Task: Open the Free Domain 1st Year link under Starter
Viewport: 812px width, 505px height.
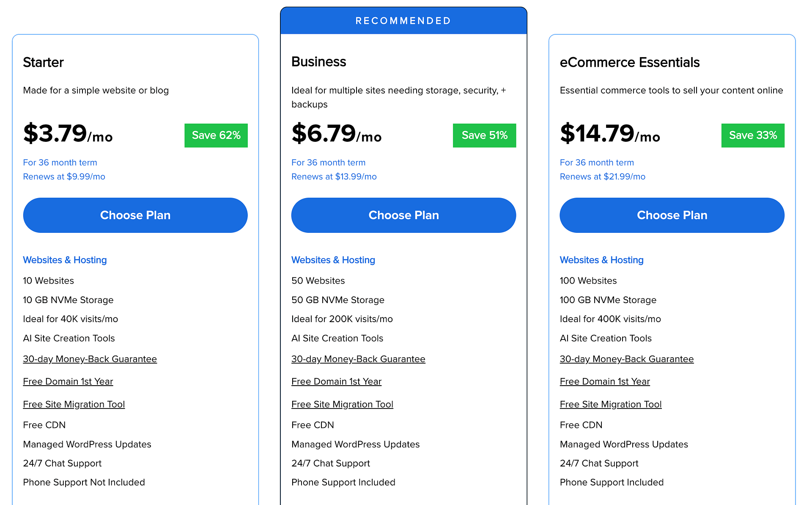Action: point(68,381)
